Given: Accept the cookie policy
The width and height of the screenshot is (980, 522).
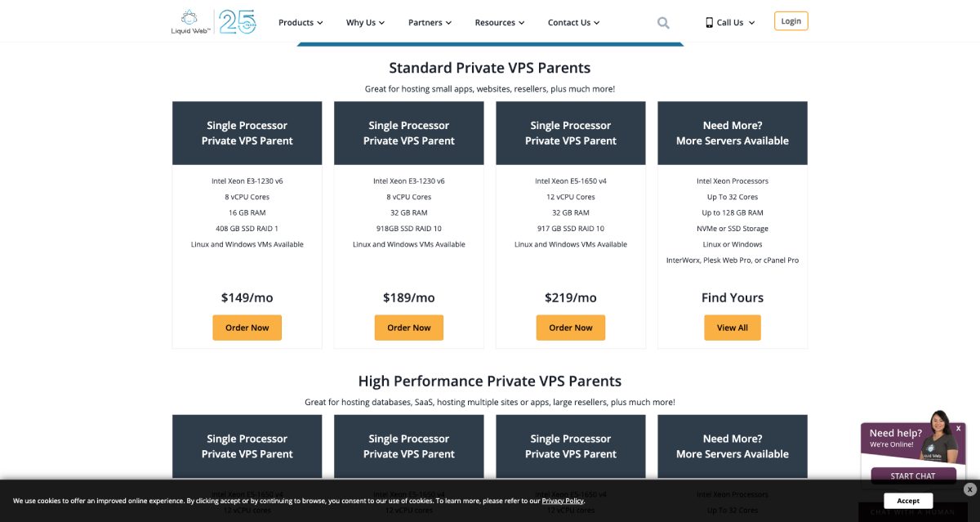Looking at the screenshot, I should 907,500.
